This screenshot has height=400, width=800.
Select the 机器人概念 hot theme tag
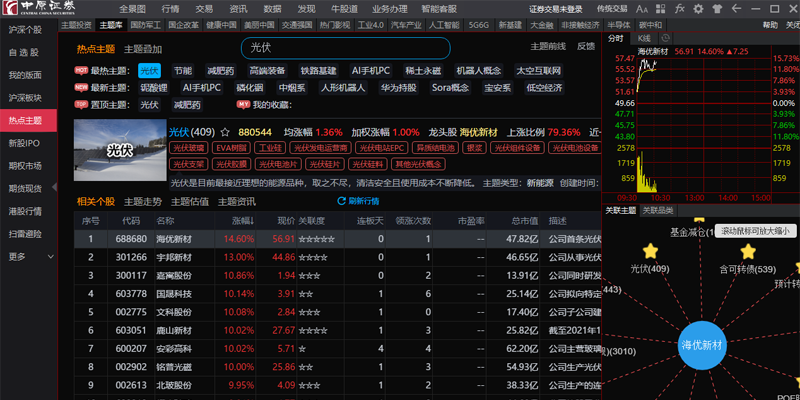479,70
